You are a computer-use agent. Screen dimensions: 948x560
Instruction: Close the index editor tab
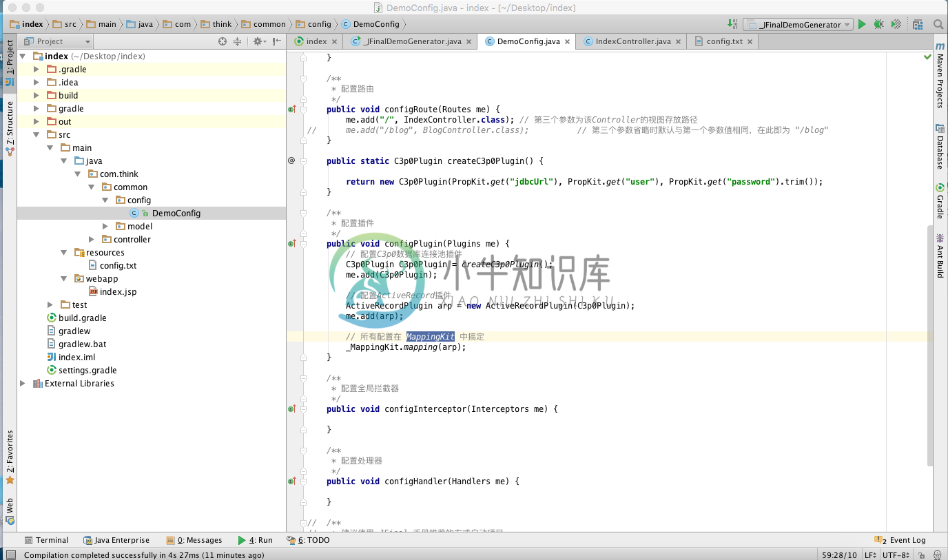coord(336,42)
